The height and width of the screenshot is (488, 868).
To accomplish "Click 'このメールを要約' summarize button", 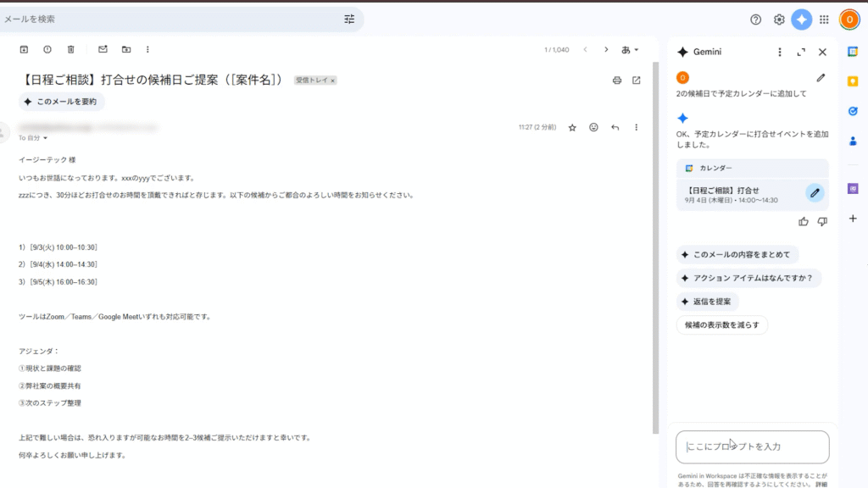I will pos(62,102).
